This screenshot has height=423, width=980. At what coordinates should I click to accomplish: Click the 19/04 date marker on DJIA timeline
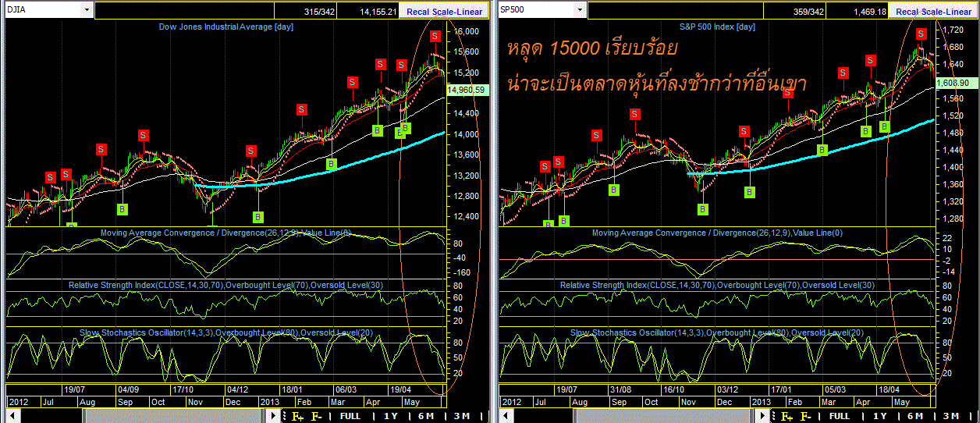click(x=400, y=389)
